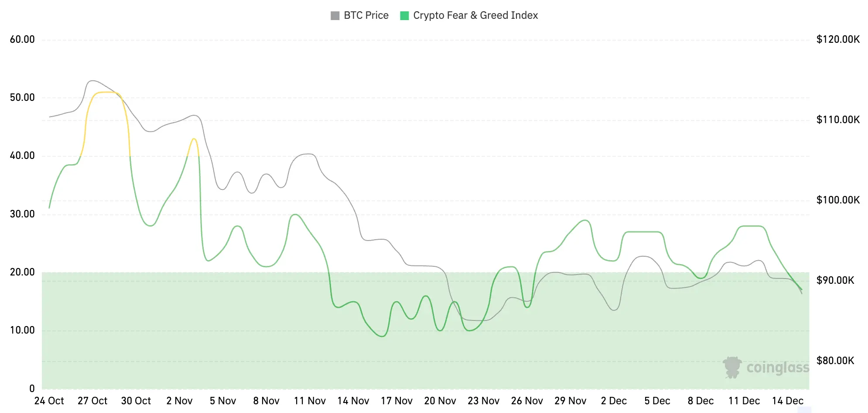Choose the 5 Nov date tick
868x413 pixels.
(x=222, y=401)
